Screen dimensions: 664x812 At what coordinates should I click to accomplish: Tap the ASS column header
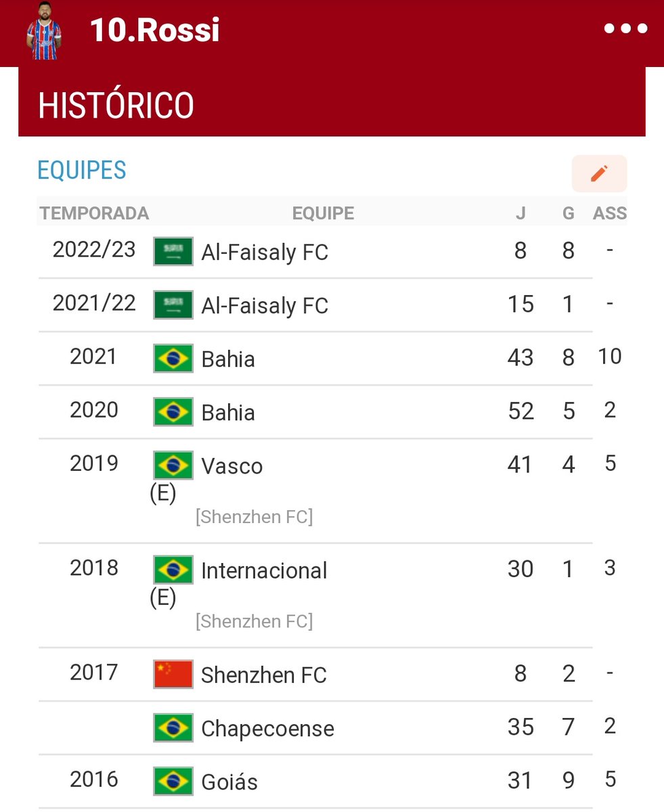point(609,214)
